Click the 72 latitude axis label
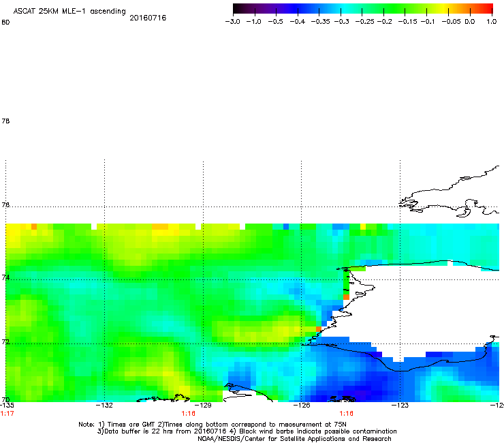 [x=5, y=341]
